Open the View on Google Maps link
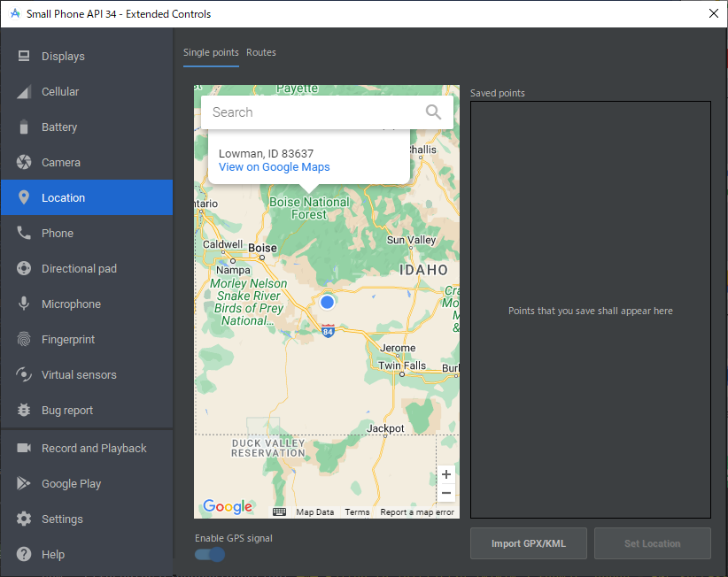This screenshot has width=728, height=577. coord(274,167)
